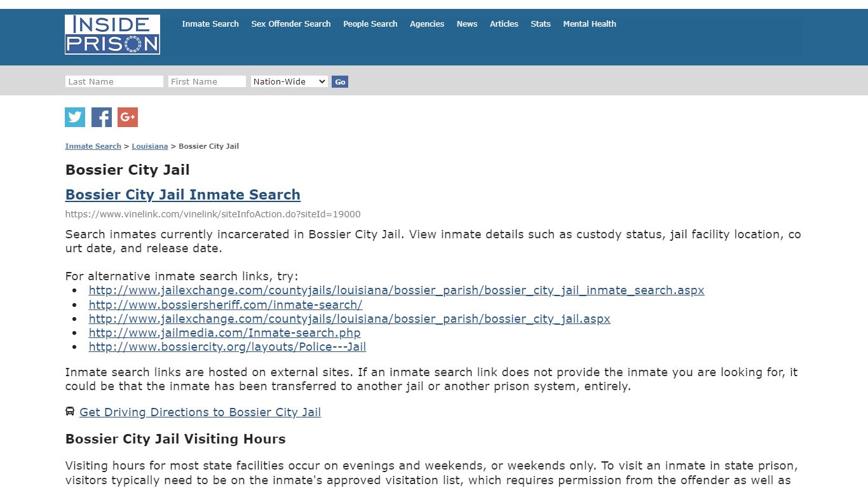Open the Inmate Search menu item
The image size is (868, 488).
(210, 24)
